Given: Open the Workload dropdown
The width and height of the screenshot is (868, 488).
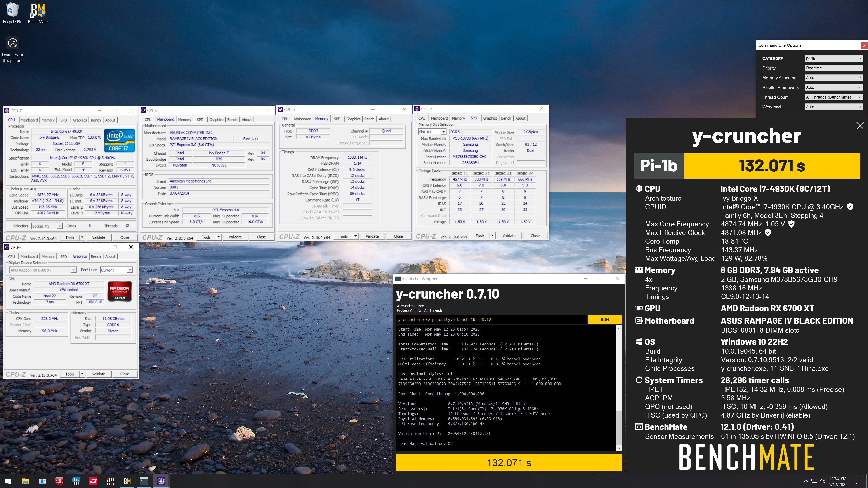Looking at the screenshot, I should pyautogui.click(x=834, y=107).
